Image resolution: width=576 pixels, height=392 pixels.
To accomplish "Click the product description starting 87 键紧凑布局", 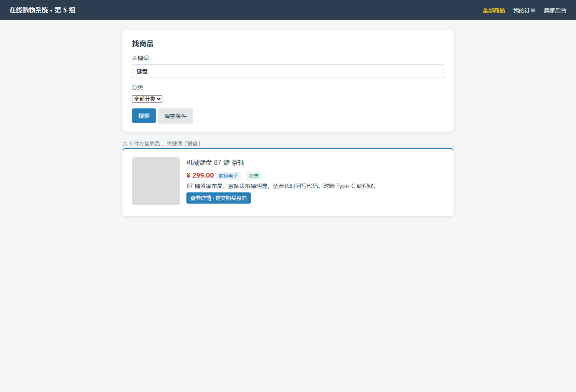I will point(282,186).
